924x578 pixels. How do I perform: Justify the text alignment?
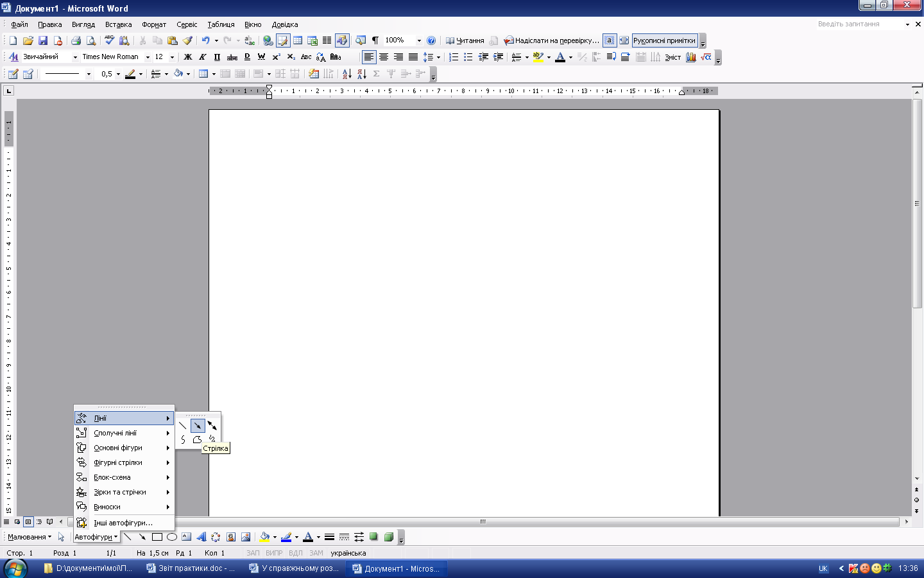[x=413, y=57]
